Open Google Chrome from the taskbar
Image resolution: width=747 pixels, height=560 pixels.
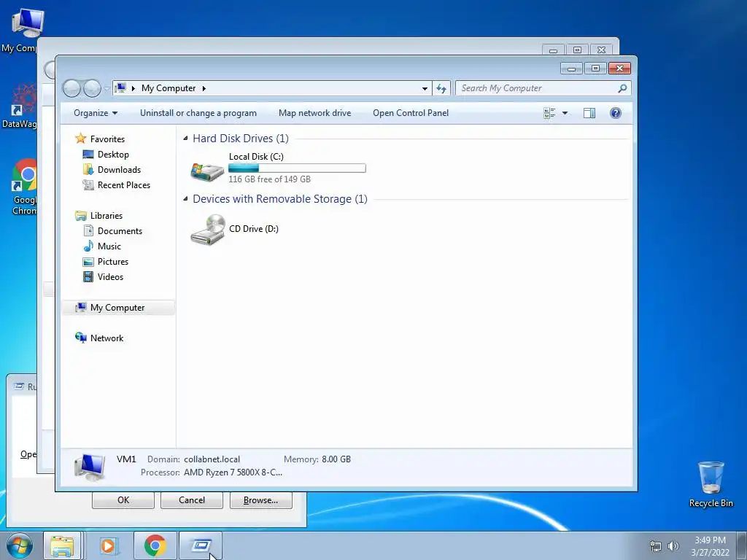coord(155,545)
